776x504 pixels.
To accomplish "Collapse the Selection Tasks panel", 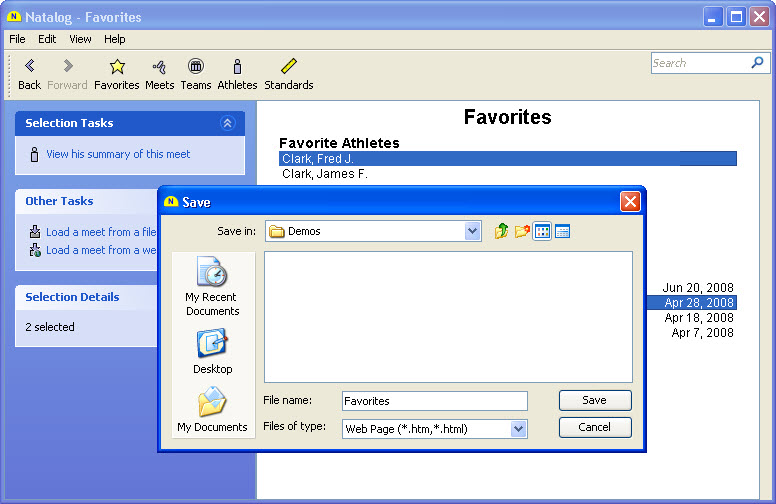I will (x=227, y=123).
